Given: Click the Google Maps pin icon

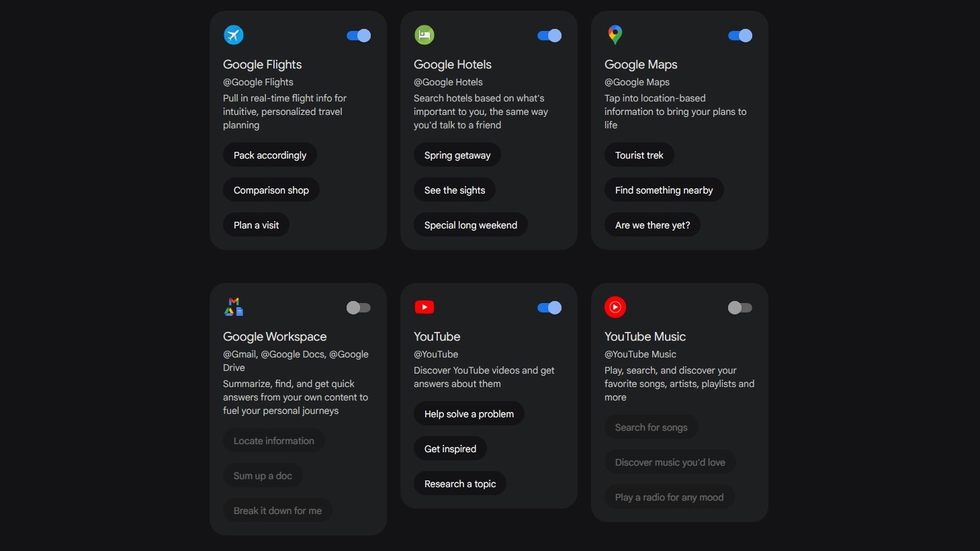Looking at the screenshot, I should pyautogui.click(x=615, y=35).
